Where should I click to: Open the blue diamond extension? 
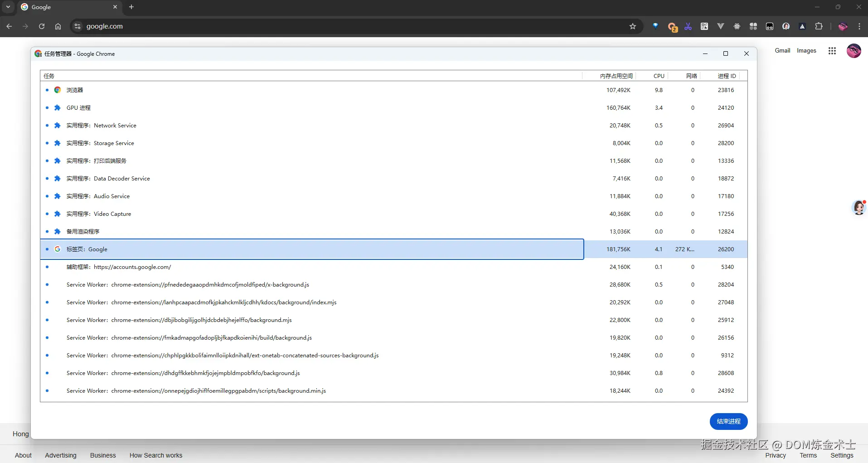[655, 26]
